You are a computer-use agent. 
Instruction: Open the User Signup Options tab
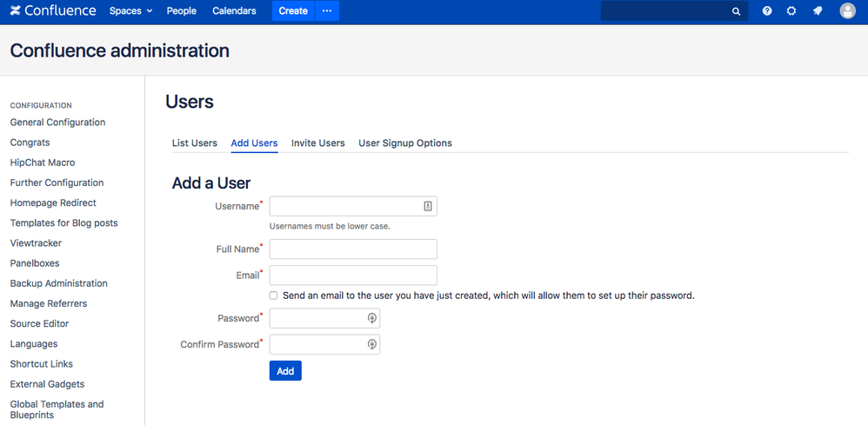pyautogui.click(x=405, y=143)
